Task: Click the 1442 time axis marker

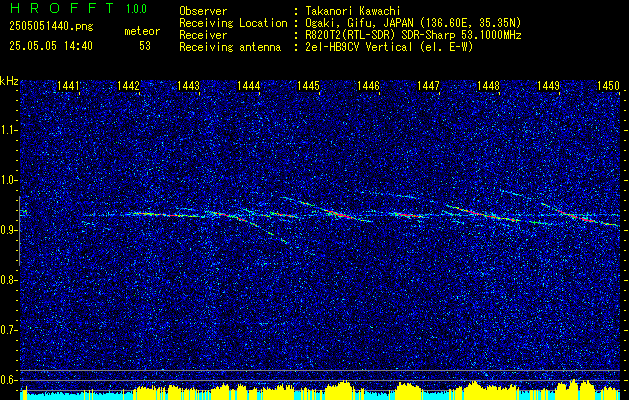Action: point(128,85)
